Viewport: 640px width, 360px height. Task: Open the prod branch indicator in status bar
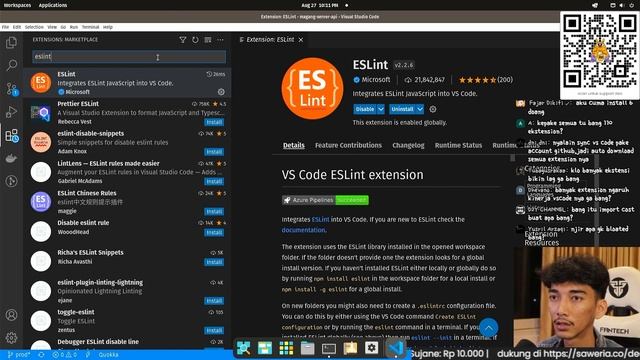pos(19,355)
